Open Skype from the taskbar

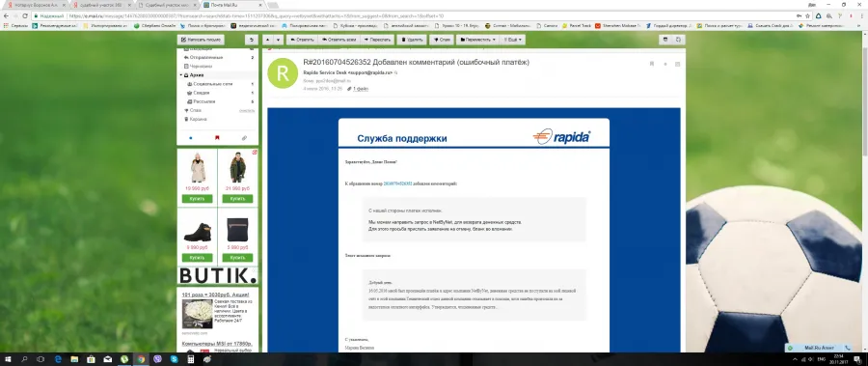tap(174, 359)
